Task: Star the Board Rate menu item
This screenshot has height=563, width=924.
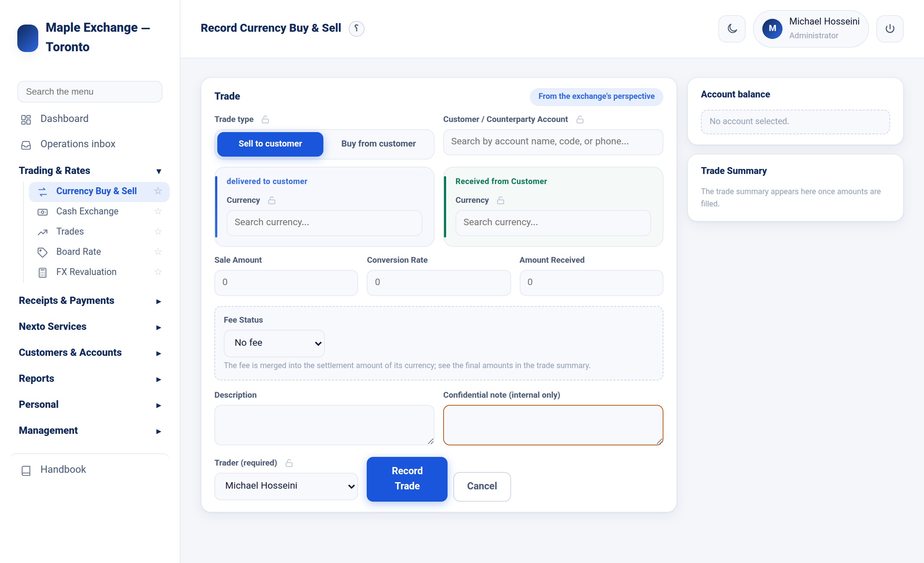Action: tap(158, 252)
